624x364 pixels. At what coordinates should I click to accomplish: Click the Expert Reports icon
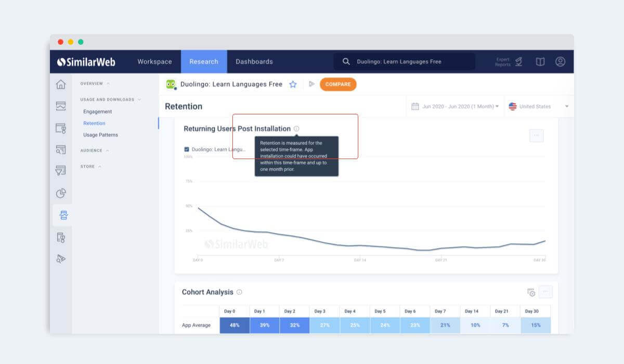518,61
